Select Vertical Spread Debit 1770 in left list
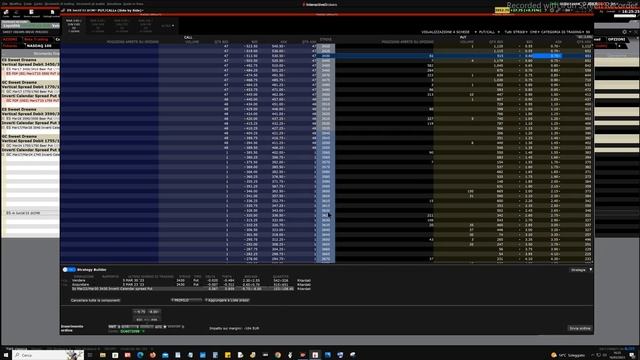640x360 pixels. [x=31, y=87]
